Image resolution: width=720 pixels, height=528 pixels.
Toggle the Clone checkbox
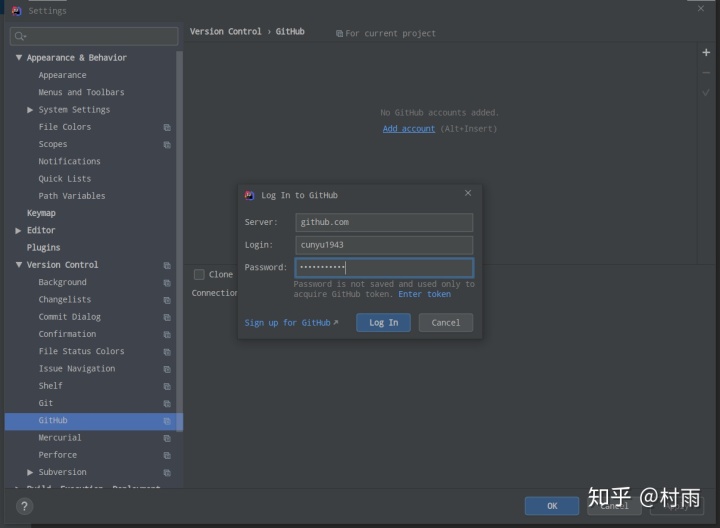199,275
